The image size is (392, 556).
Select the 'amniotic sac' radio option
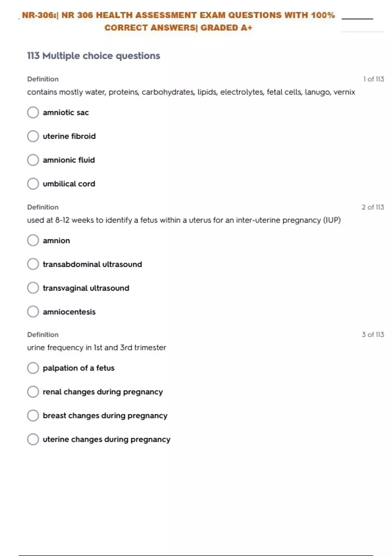[33, 113]
